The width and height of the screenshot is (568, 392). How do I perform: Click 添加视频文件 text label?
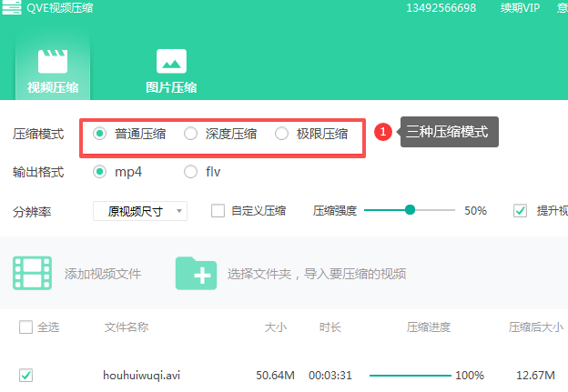click(x=102, y=274)
